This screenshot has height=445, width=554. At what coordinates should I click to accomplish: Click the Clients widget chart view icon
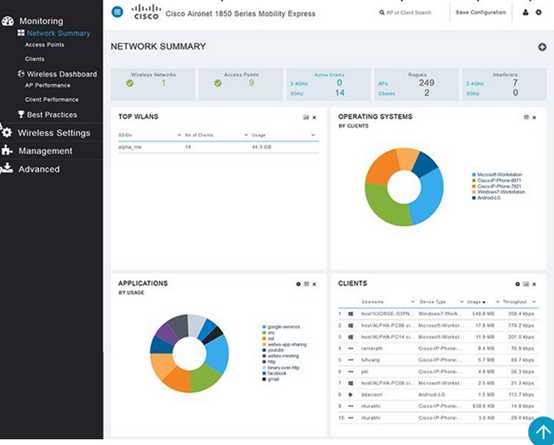tap(526, 284)
